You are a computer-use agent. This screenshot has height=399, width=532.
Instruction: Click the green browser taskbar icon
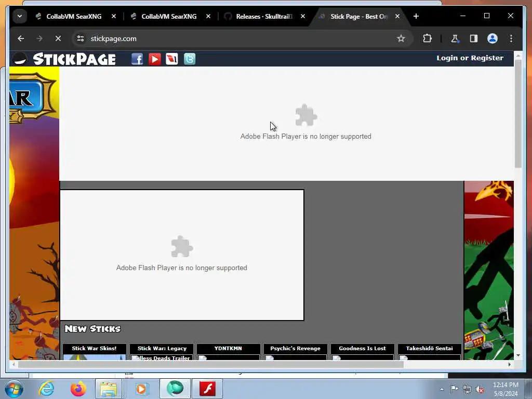click(175, 389)
